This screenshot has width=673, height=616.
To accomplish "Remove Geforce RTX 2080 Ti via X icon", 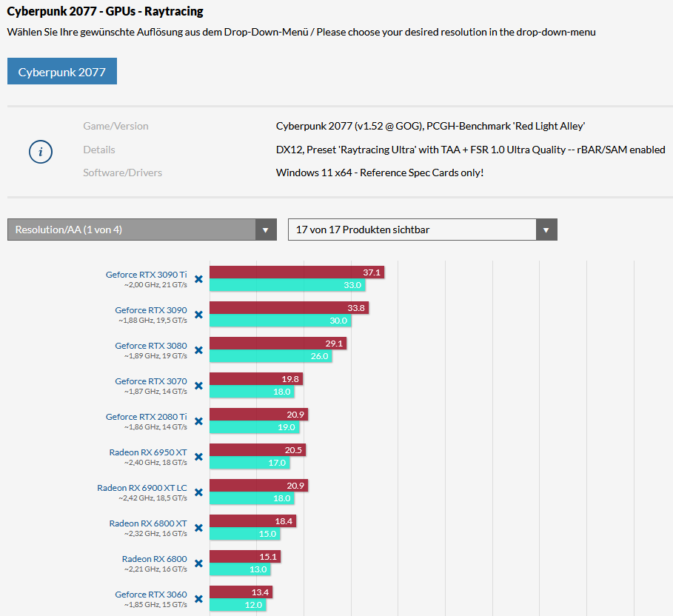I will (x=198, y=421).
